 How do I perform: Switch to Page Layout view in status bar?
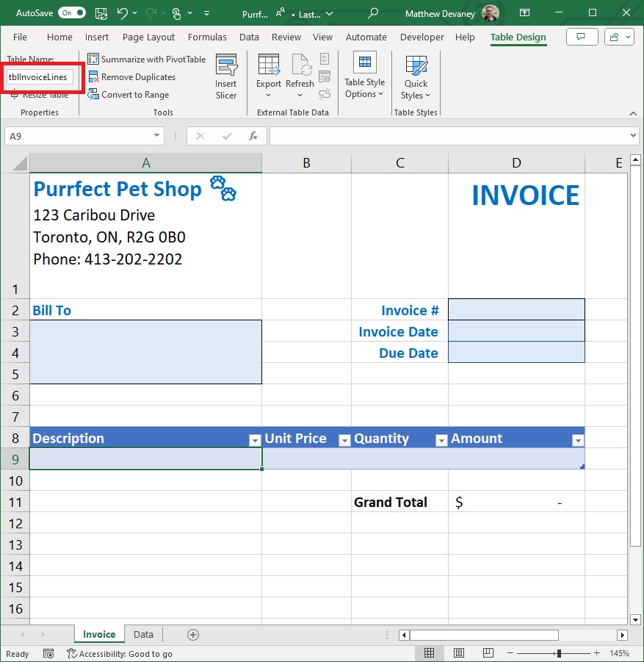click(458, 652)
